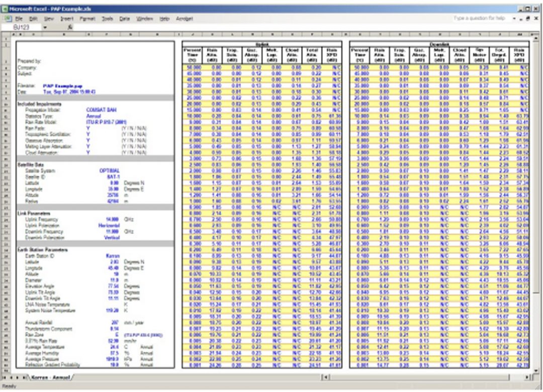Screen dimensions: 543x392
Task: Jump to the first sheet navigation arrow
Action: [4, 377]
